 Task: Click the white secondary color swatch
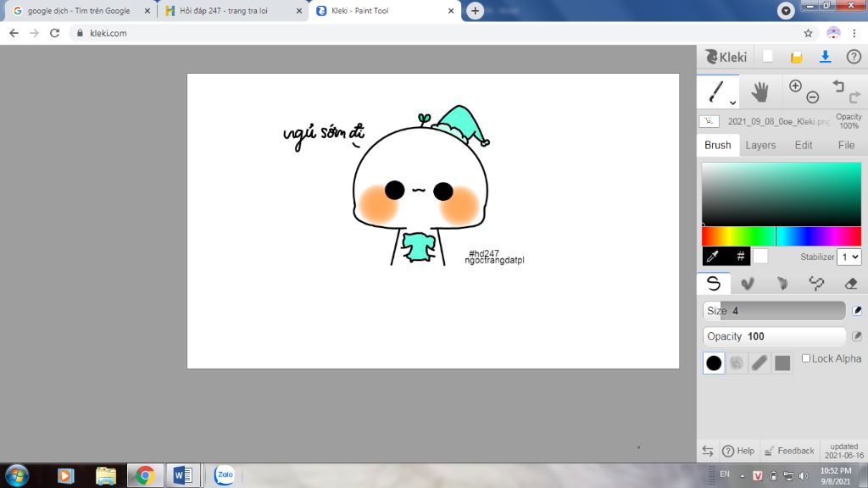pos(760,256)
